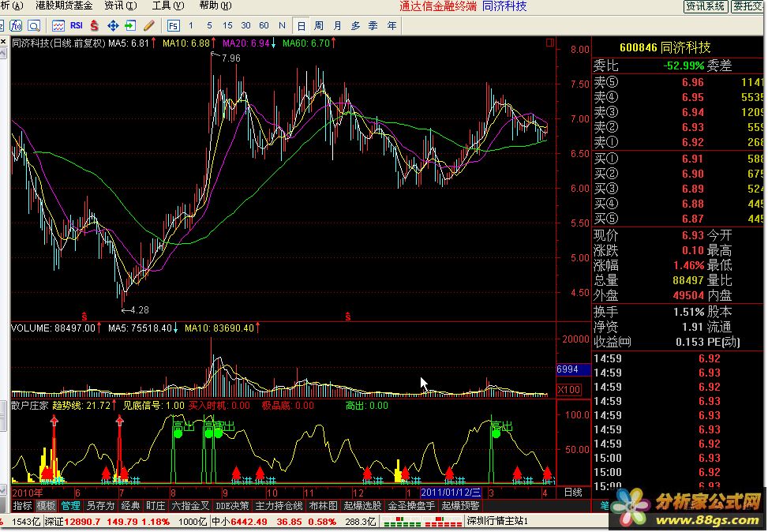The image size is (768, 532).
Task: Click the small red square icon at chart corner
Action: tap(549, 43)
